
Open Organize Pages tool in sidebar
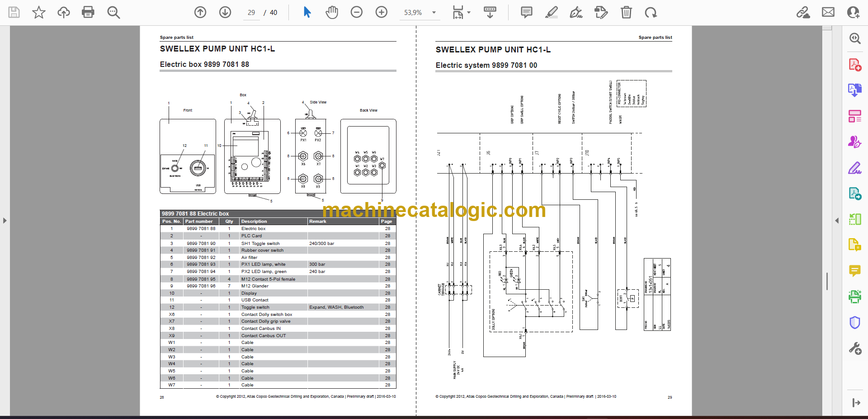(x=854, y=116)
